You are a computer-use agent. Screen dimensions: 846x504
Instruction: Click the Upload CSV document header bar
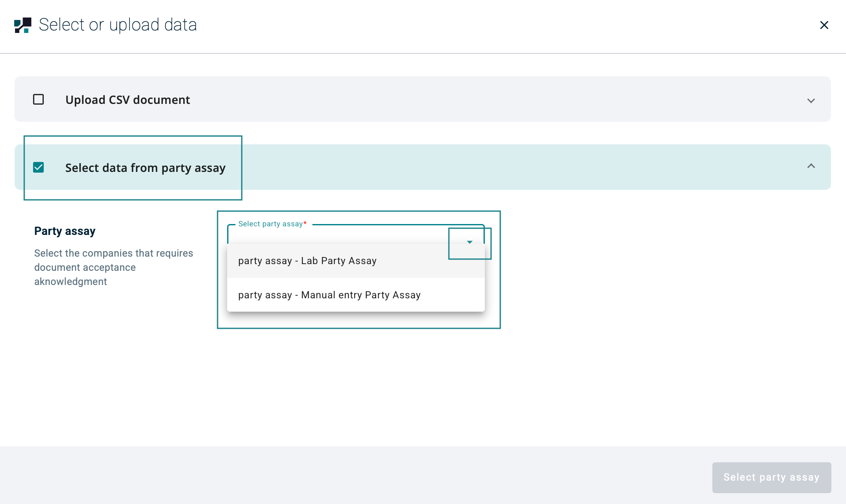point(459,99)
